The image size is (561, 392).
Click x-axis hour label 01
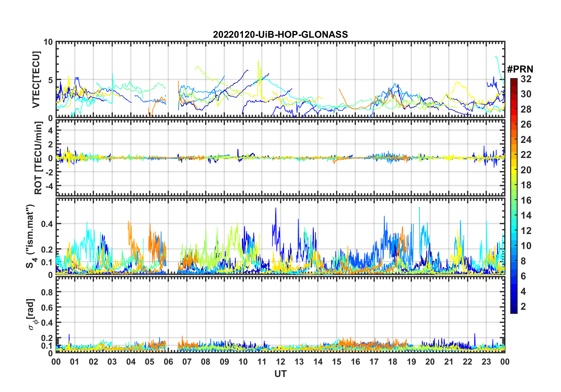pyautogui.click(x=75, y=362)
